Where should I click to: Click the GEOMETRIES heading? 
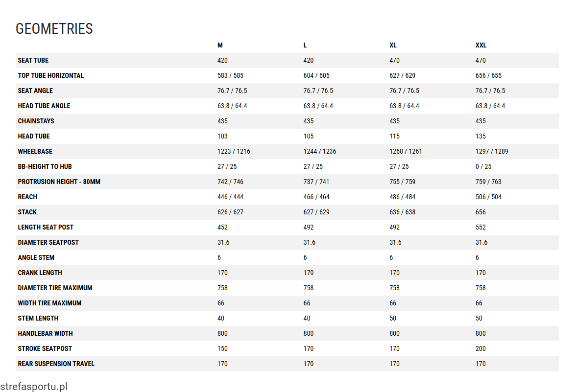[54, 29]
